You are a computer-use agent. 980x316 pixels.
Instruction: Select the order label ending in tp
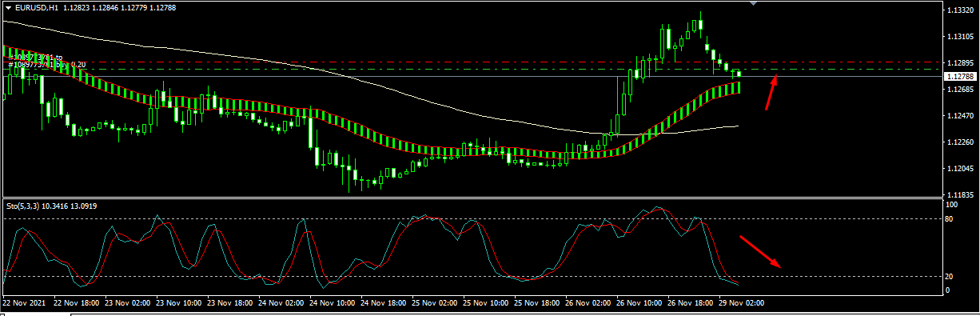tap(34, 58)
